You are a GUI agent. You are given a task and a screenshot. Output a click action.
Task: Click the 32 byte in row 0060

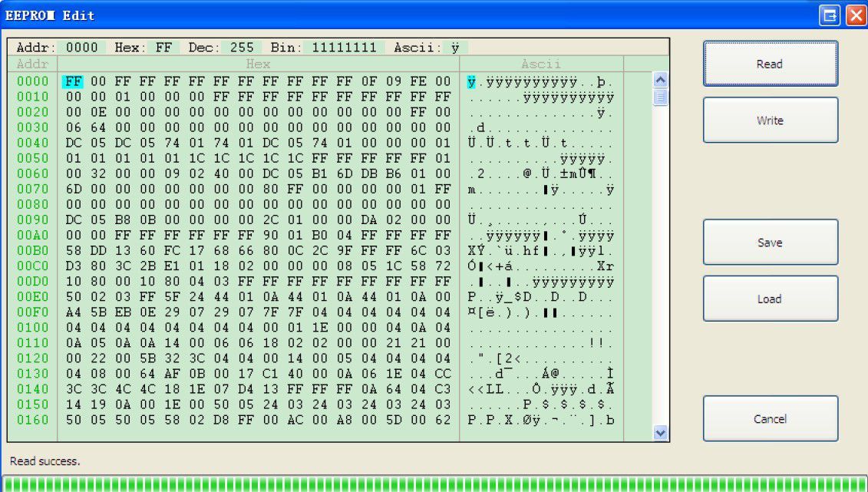[98, 173]
